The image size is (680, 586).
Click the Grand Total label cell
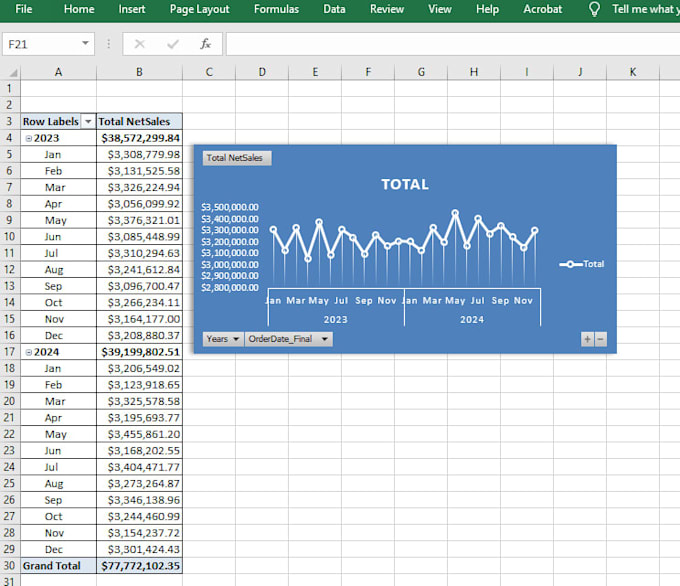[x=58, y=566]
